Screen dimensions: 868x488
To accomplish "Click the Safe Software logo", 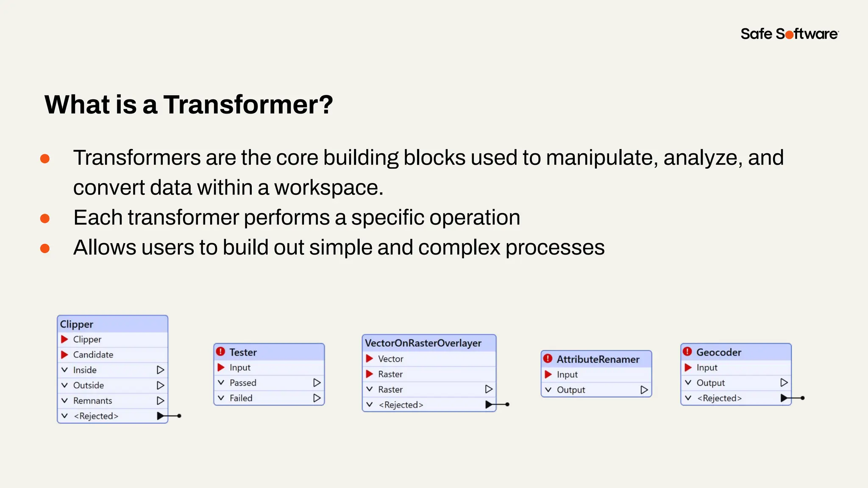I will tap(790, 34).
